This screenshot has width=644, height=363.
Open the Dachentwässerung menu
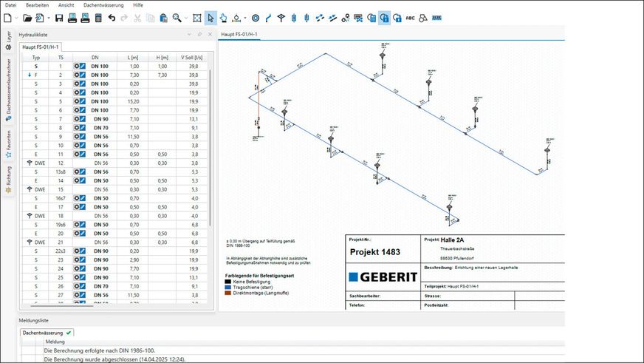pyautogui.click(x=102, y=4)
